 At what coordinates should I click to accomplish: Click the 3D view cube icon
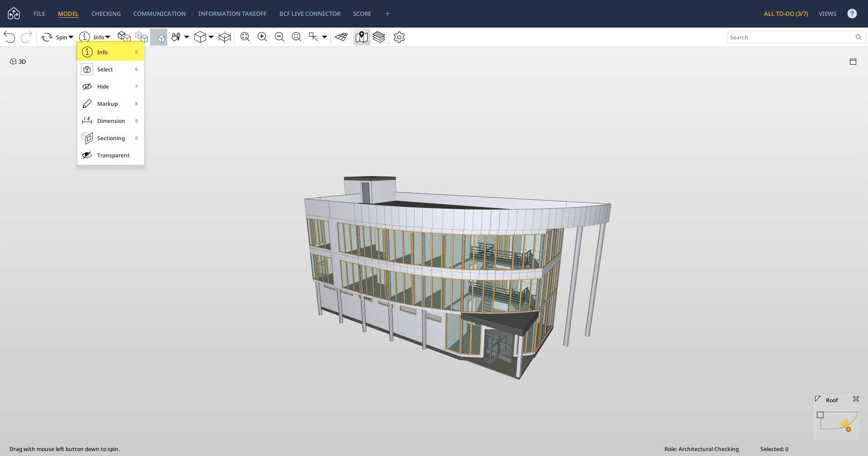pos(200,37)
